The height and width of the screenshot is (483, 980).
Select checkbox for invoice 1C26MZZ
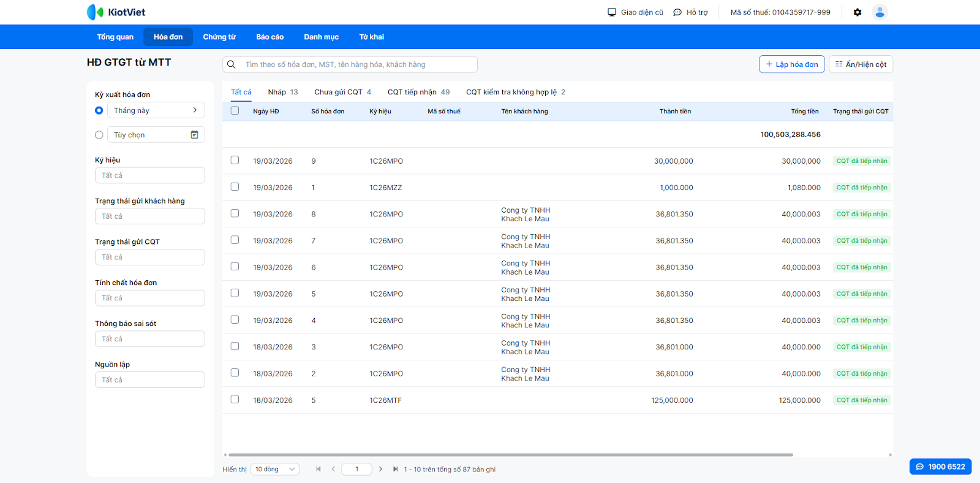click(x=235, y=187)
